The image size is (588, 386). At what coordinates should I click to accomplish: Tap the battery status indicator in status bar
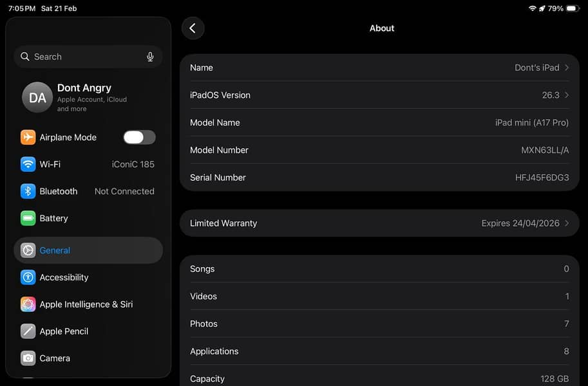tap(573, 8)
